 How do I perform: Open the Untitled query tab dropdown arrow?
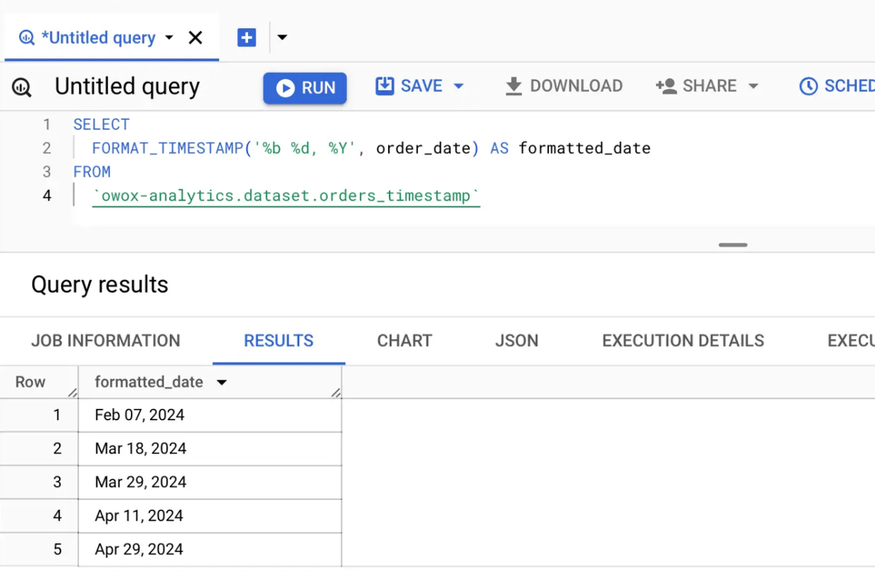click(169, 38)
